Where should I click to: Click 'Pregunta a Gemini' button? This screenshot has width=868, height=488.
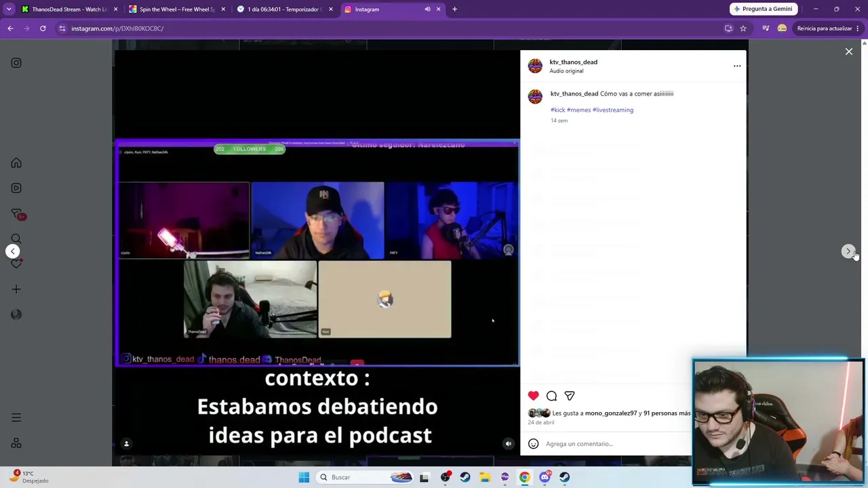tap(763, 9)
